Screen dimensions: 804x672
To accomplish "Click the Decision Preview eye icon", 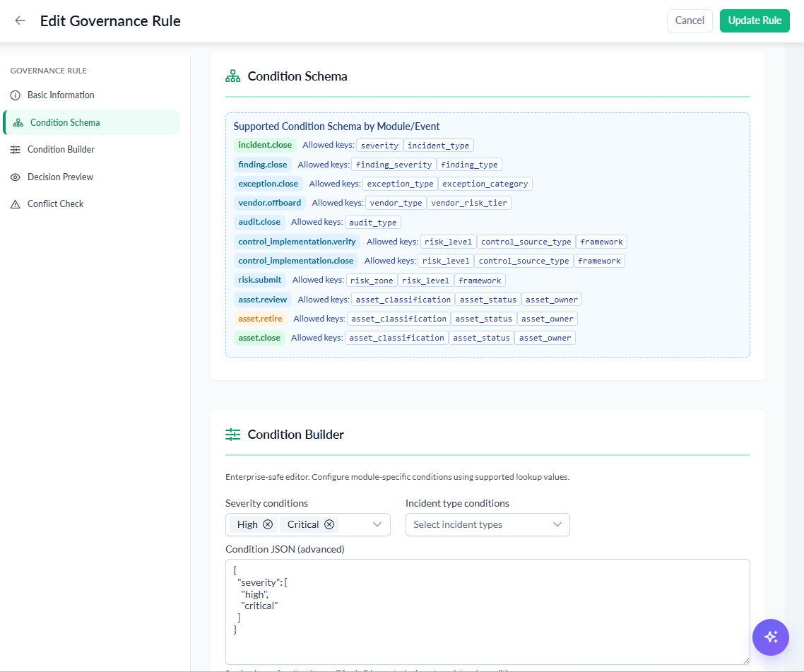I will click(16, 177).
